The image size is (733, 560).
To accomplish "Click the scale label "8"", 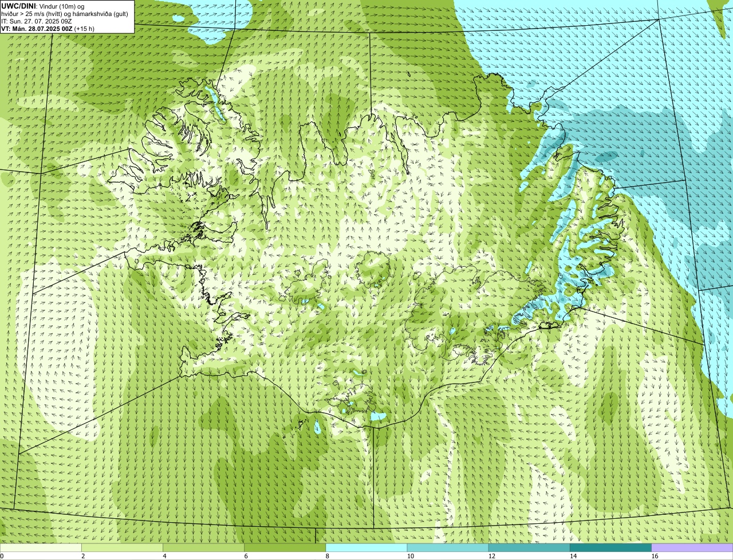I will [327, 556].
